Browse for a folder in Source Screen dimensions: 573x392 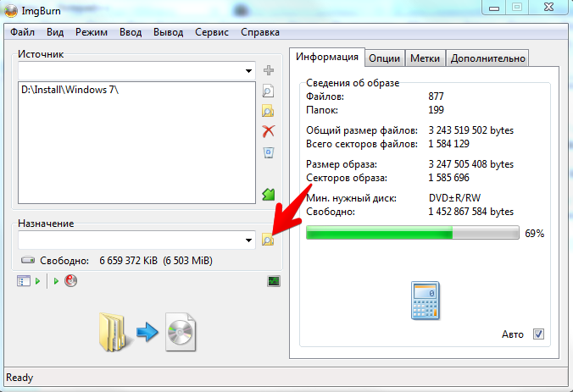coord(268,111)
